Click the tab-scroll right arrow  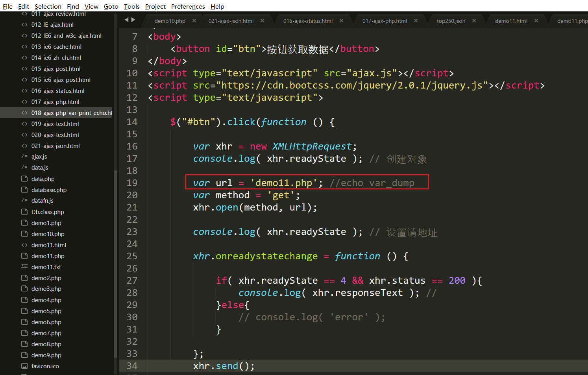[x=133, y=20]
